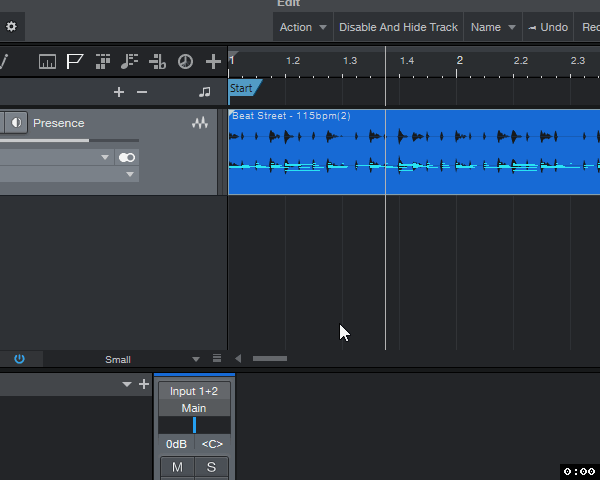600x480 pixels.
Task: Toggle the Presence track link switch
Action: (x=127, y=157)
